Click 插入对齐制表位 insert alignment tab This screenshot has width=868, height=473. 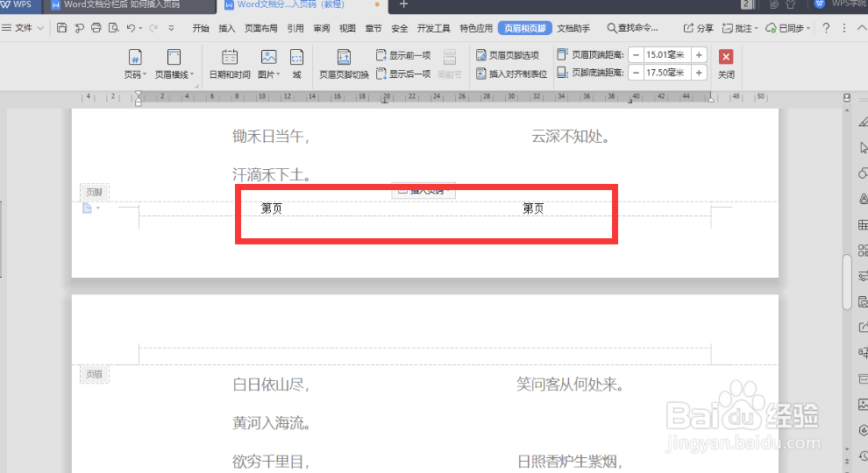511,74
